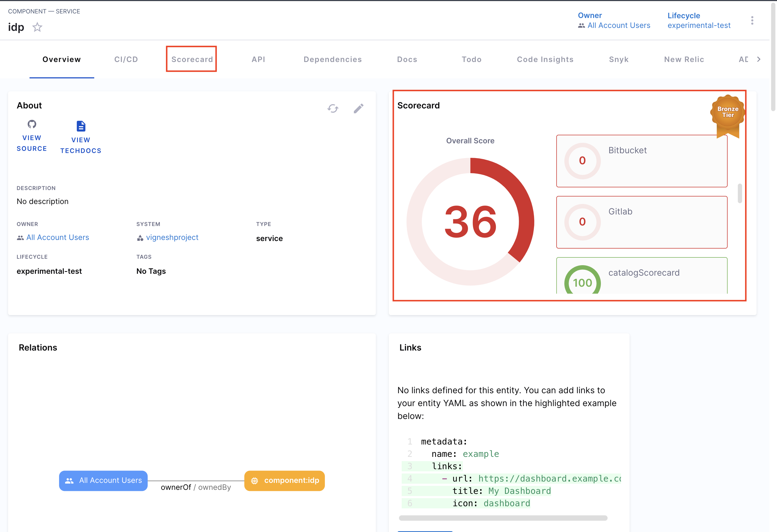This screenshot has width=777, height=532.
Task: Click the refresh entity icon in About
Action: (x=333, y=109)
